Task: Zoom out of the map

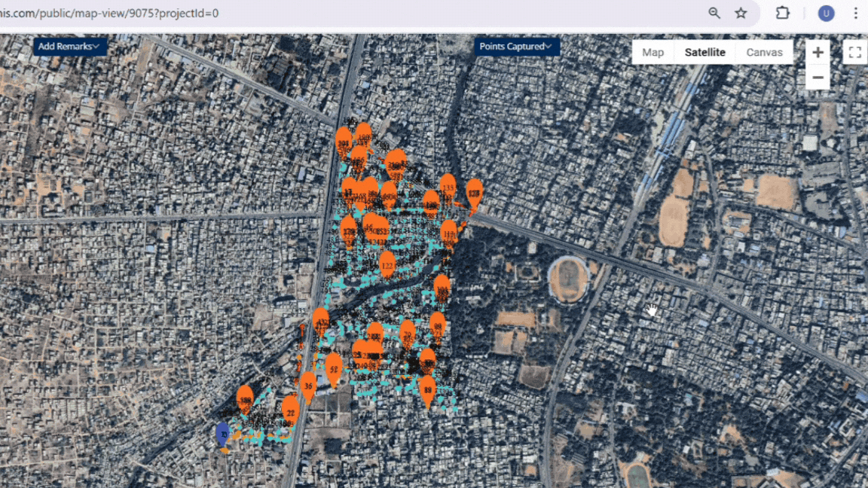Action: click(818, 78)
